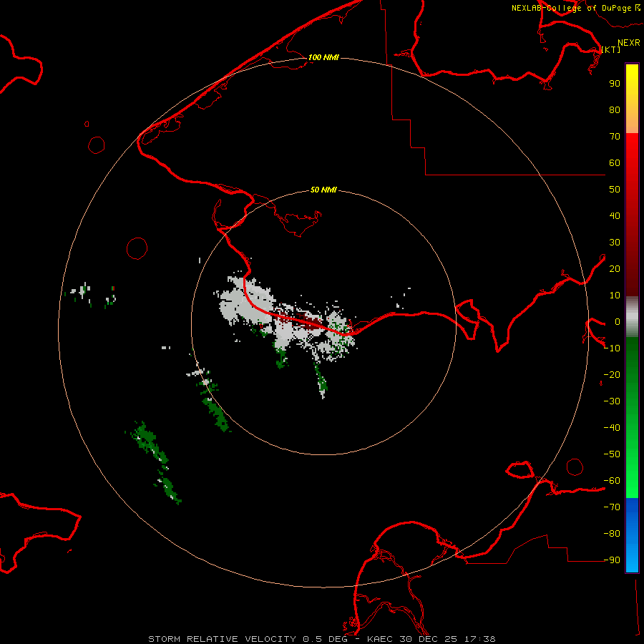Click the positive 10 scale value
The height and width of the screenshot is (644, 644).
pyautogui.click(x=615, y=296)
